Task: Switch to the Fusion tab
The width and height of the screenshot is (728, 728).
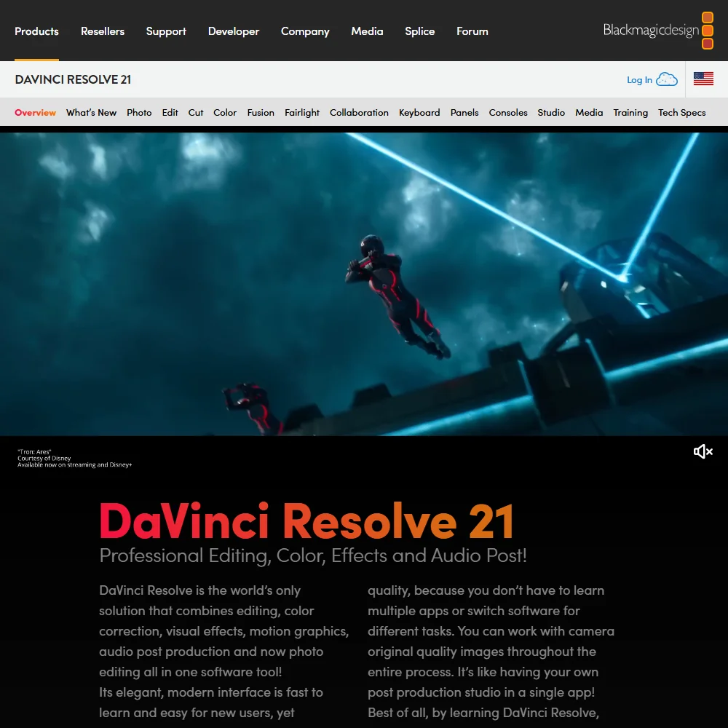Action: coord(261,112)
